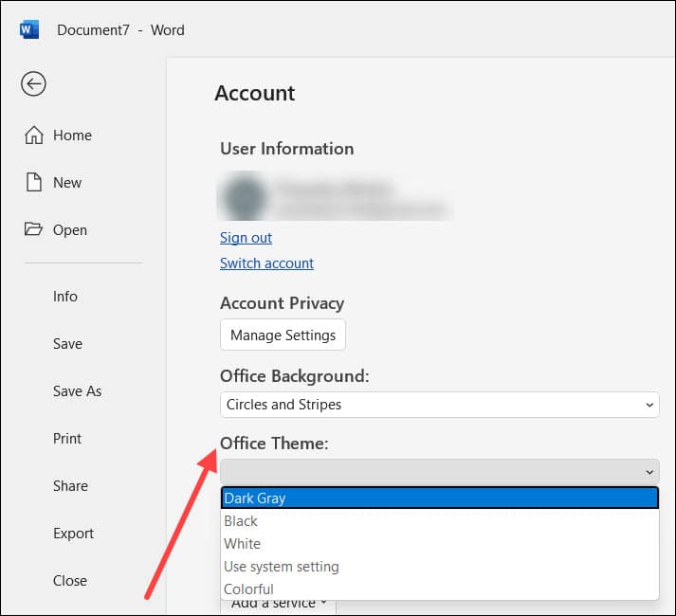The image size is (676, 616).
Task: Click the Add a service dropdown button
Action: (x=278, y=606)
